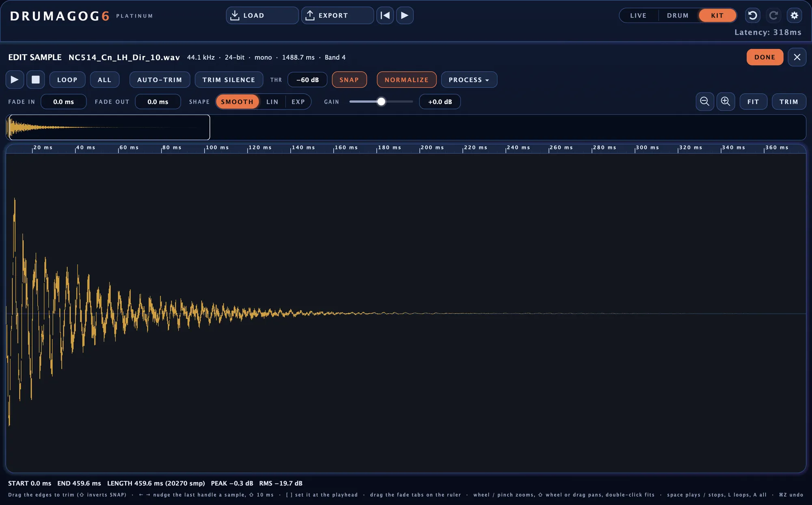Stop sample playback with square button
The image size is (812, 505).
pos(36,80)
